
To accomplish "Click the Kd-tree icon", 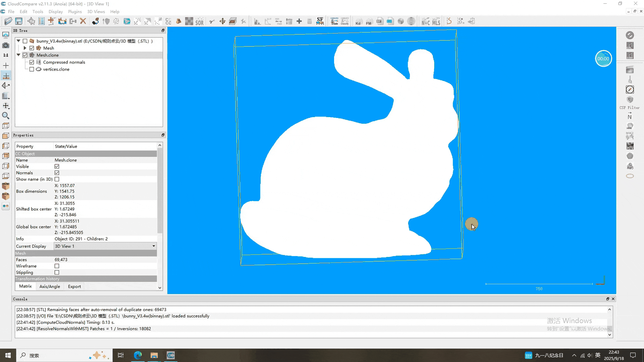I will tap(358, 21).
